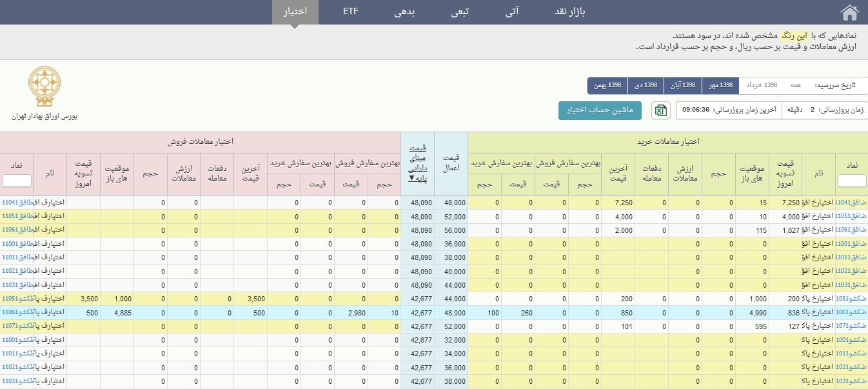Image resolution: width=868 pixels, height=389 pixels.
Task: Open the ضکشو1061 call option link
Action: coord(851,312)
